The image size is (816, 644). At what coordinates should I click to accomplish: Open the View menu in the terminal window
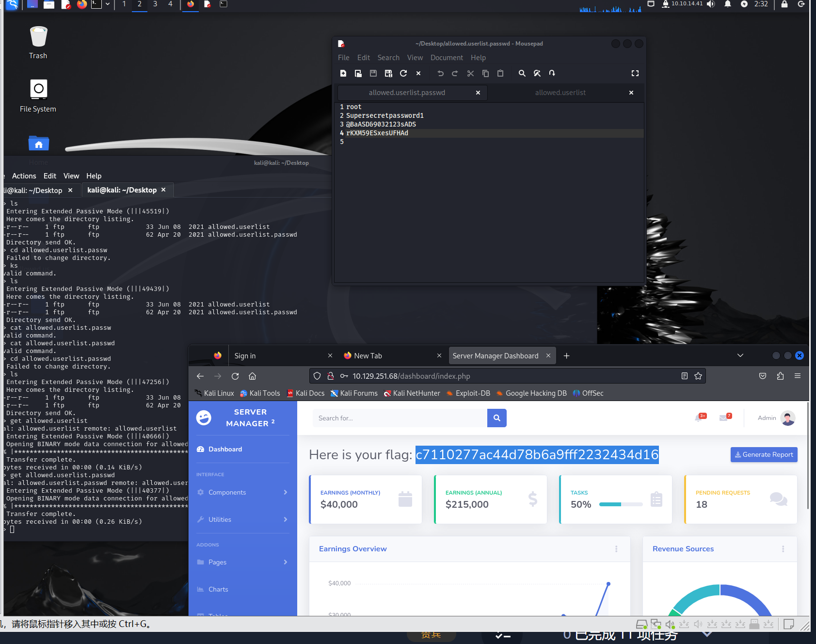[71, 176]
